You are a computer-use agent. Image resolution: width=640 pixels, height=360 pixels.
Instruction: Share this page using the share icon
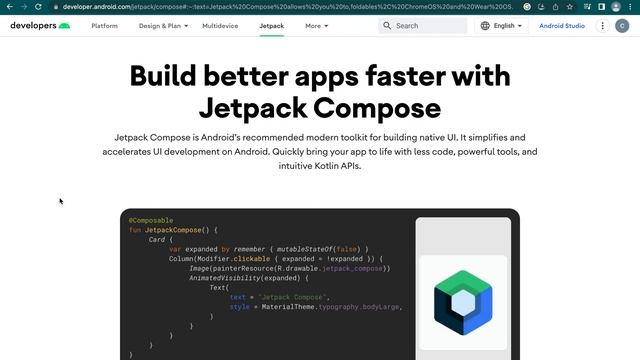coord(556,7)
